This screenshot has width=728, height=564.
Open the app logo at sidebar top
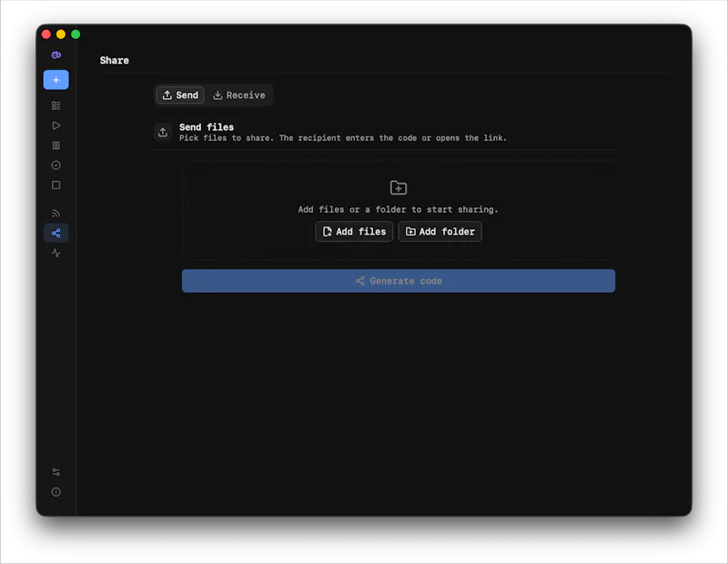pyautogui.click(x=56, y=55)
